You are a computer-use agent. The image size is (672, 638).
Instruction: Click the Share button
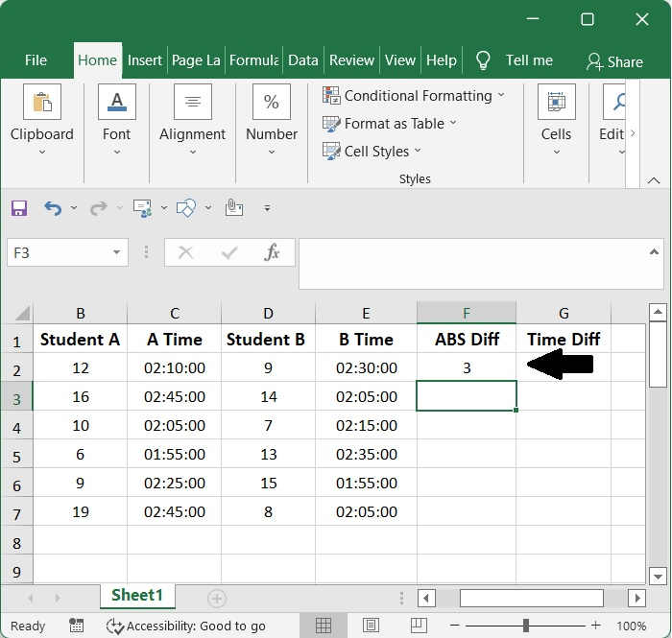point(614,61)
